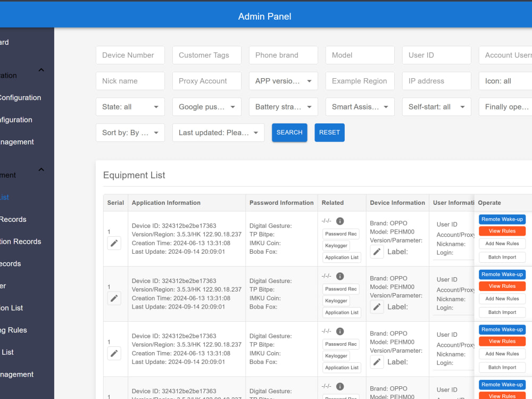The width and height of the screenshot is (532, 399).
Task: Click the info icon in the third row's Related column
Action: coord(340,331)
